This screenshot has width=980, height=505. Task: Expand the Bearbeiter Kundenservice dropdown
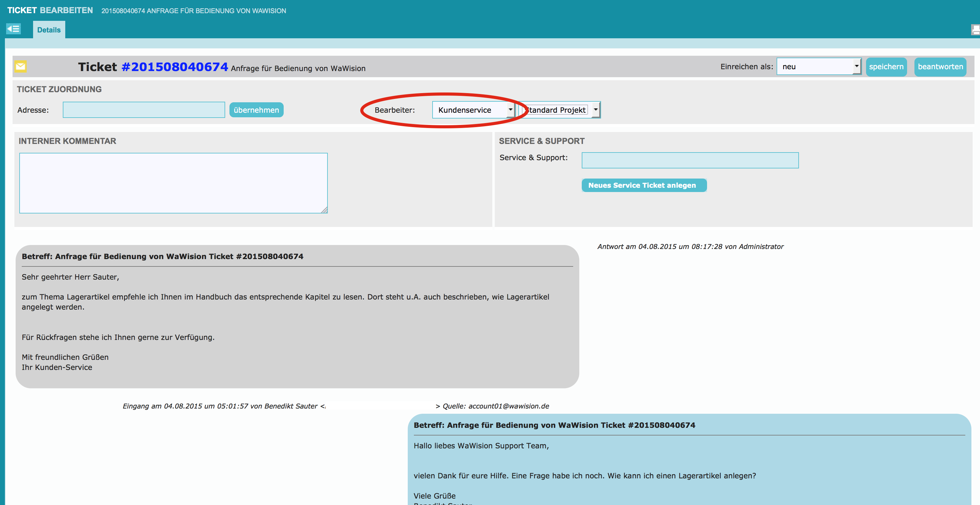473,110
